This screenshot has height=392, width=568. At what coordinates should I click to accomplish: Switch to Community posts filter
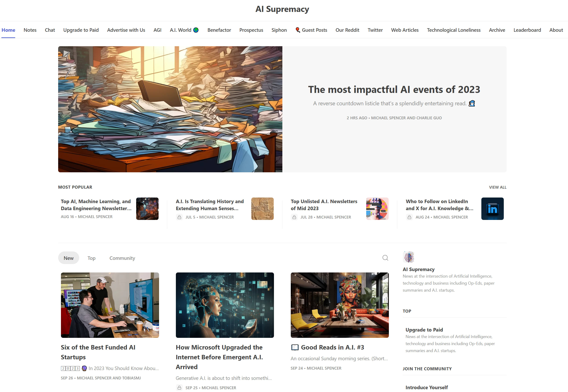(122, 258)
